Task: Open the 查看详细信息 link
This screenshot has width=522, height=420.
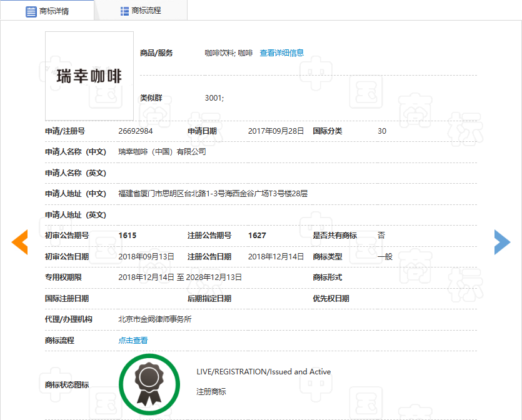Action: coord(282,53)
